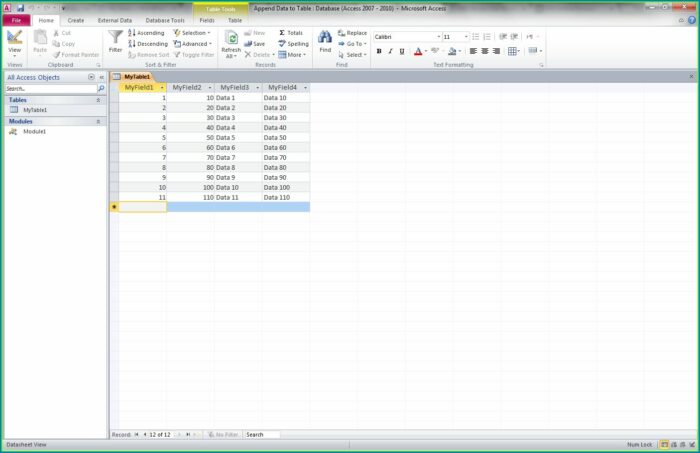Viewport: 700px width, 453px height.
Task: Click the Copy command
Action: coord(64,44)
